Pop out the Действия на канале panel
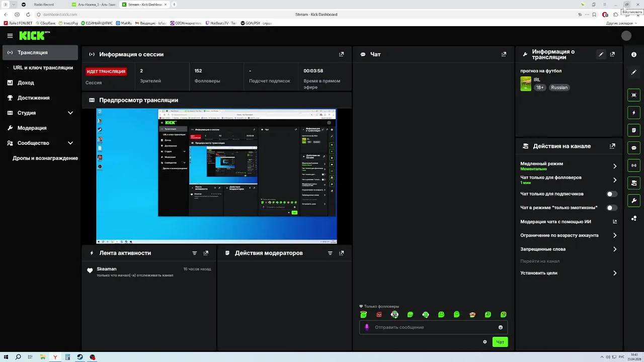The height and width of the screenshot is (362, 644). pyautogui.click(x=612, y=146)
